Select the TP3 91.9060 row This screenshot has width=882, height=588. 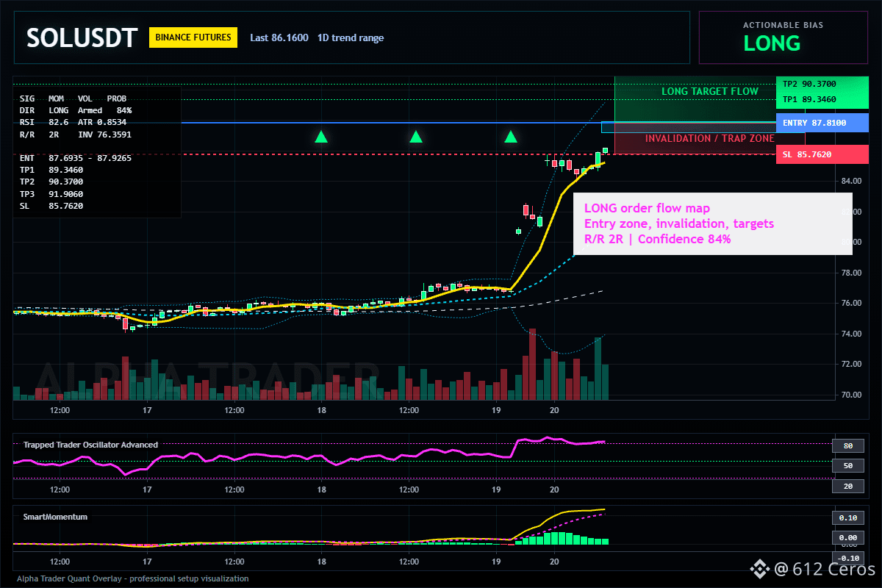(x=51, y=194)
